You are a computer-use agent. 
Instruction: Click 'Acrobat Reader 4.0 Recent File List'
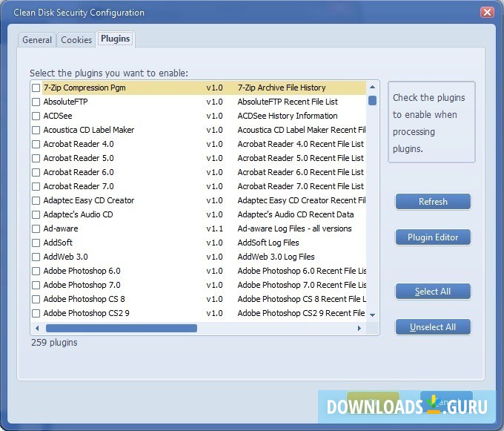pyautogui.click(x=300, y=144)
